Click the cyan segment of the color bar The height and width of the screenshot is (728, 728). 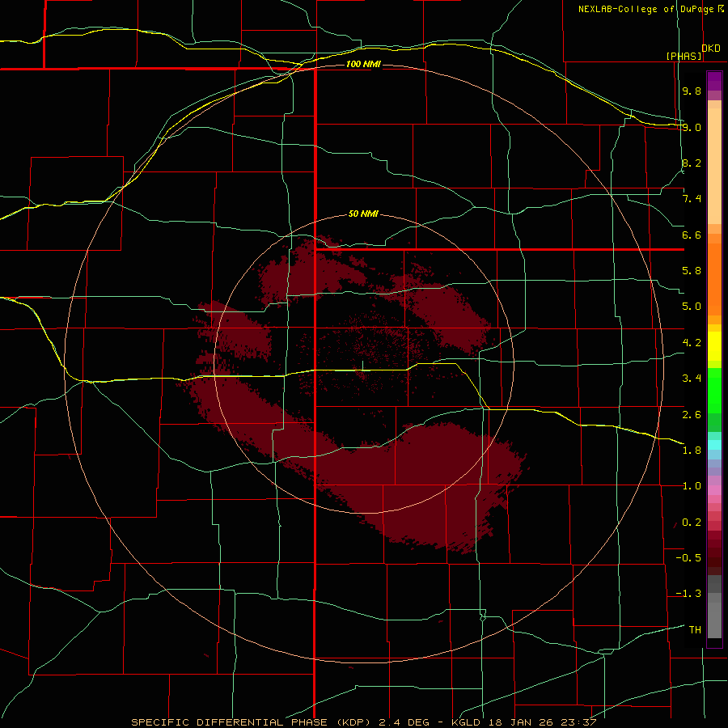tap(714, 445)
